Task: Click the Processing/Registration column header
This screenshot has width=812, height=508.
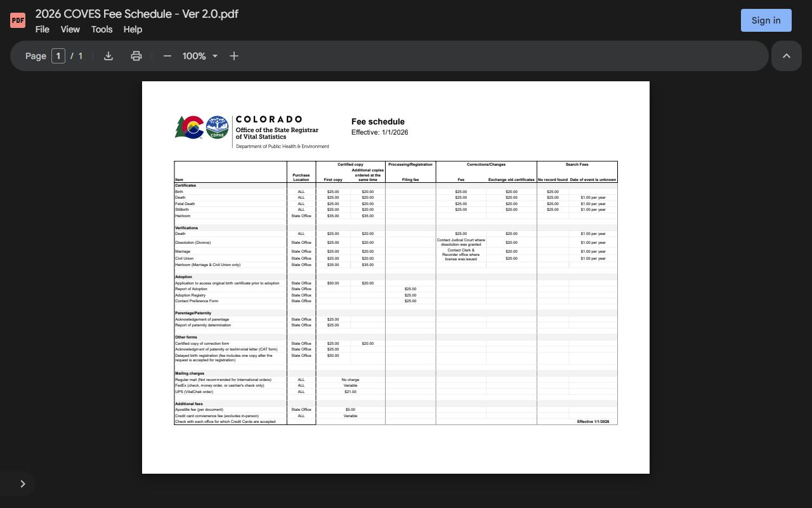Action: point(410,164)
